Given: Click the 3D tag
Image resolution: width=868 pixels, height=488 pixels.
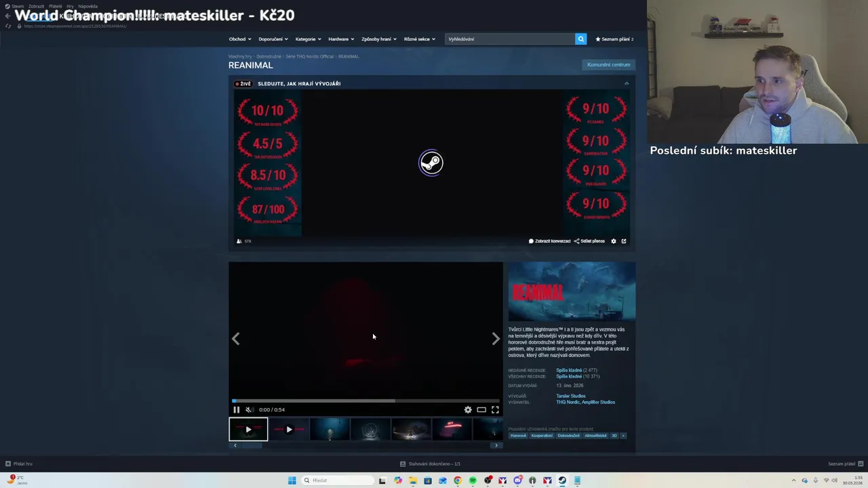Looking at the screenshot, I should point(614,436).
